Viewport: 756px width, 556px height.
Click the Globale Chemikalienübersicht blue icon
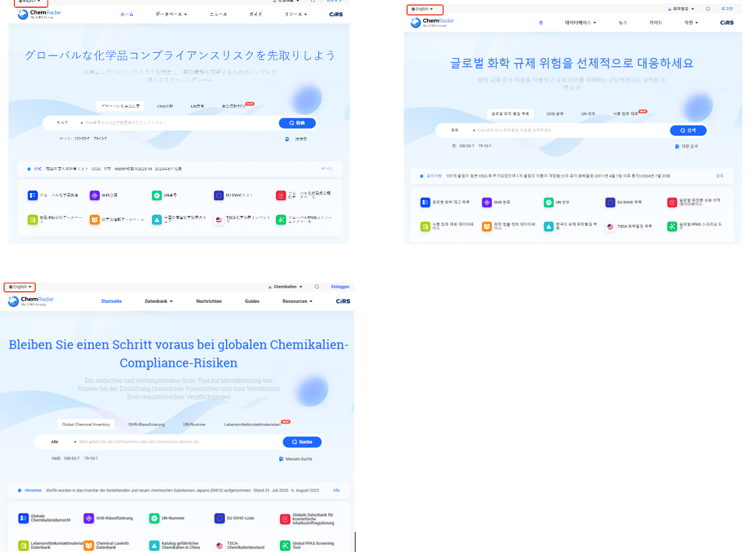[x=23, y=518]
